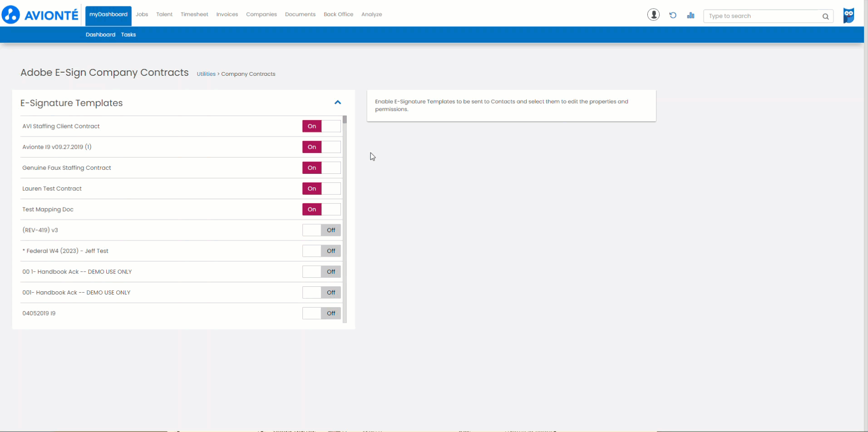The image size is (868, 432).
Task: Switch off Lauren Test Contract toggle
Action: tap(321, 189)
